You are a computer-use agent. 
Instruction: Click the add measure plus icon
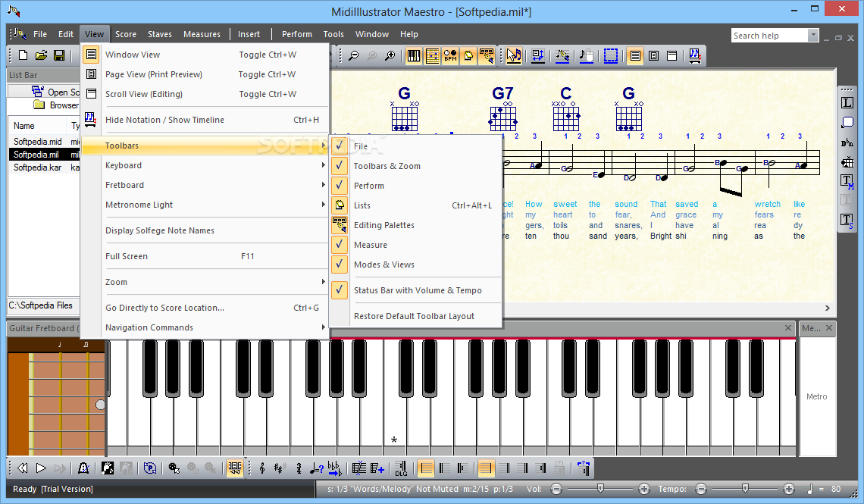click(377, 468)
